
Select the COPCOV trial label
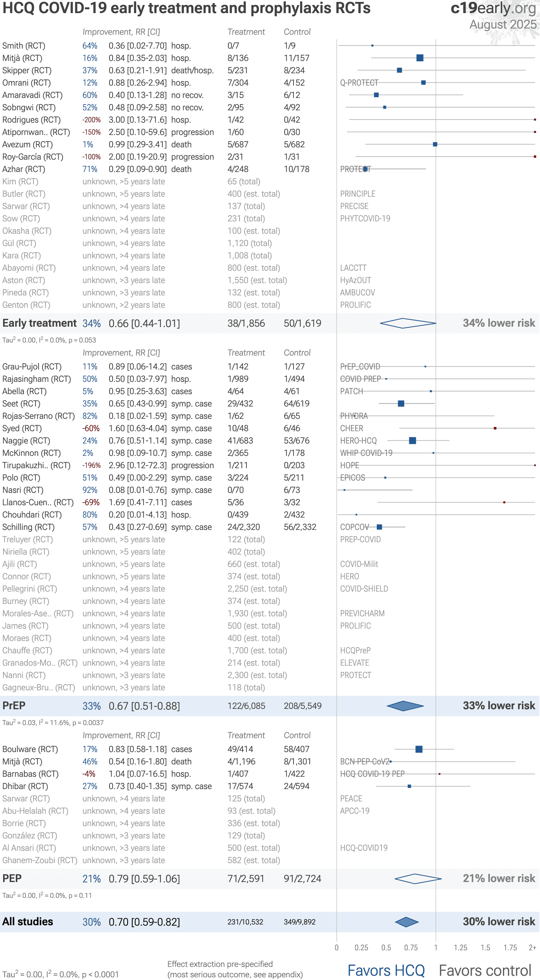354,527
